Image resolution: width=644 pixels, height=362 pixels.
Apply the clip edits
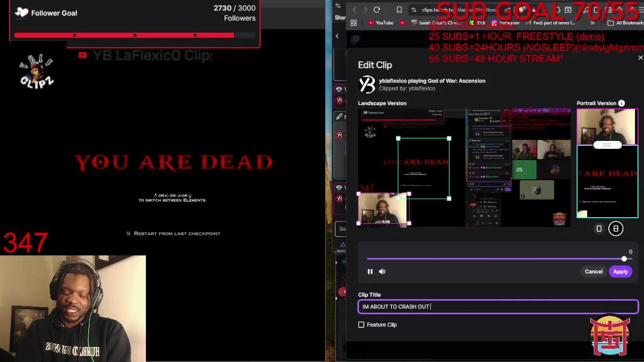[620, 271]
